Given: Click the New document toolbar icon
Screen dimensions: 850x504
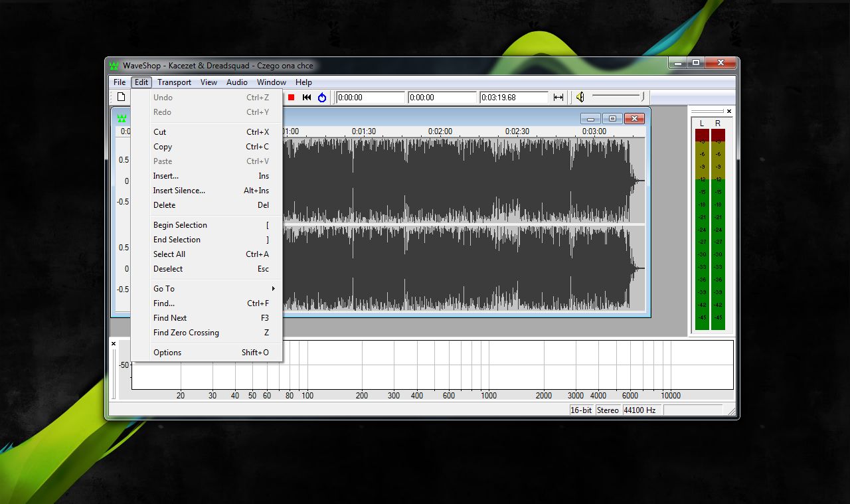Looking at the screenshot, I should point(122,97).
